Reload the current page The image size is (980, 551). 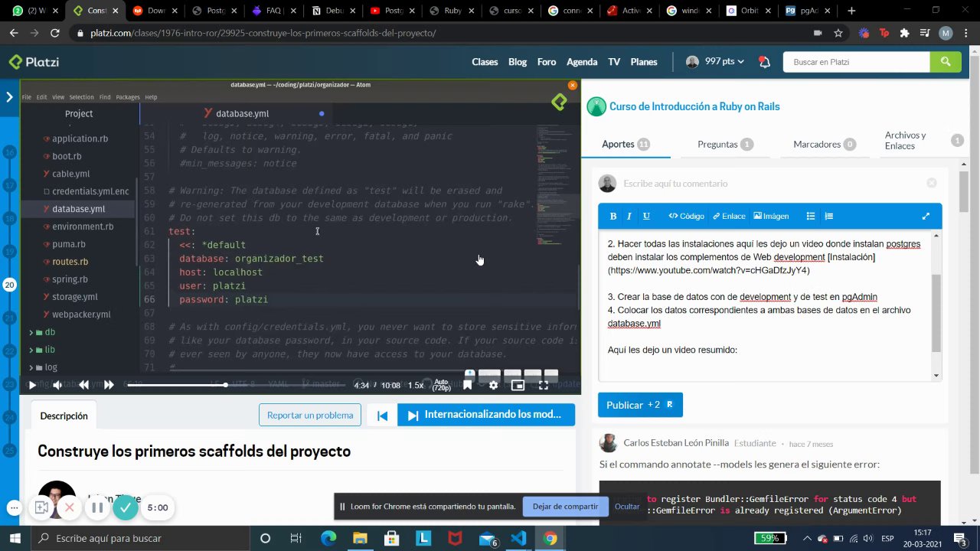tap(54, 33)
